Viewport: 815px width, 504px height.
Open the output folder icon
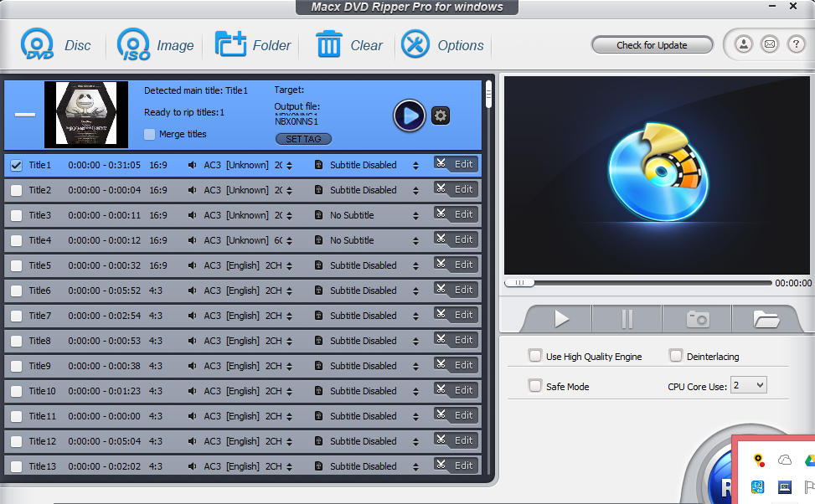tap(766, 318)
